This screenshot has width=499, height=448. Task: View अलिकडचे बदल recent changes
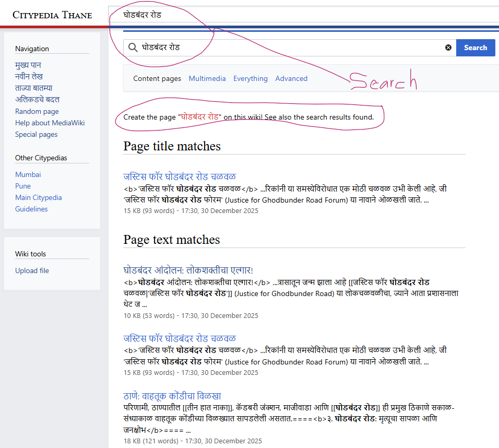[37, 100]
